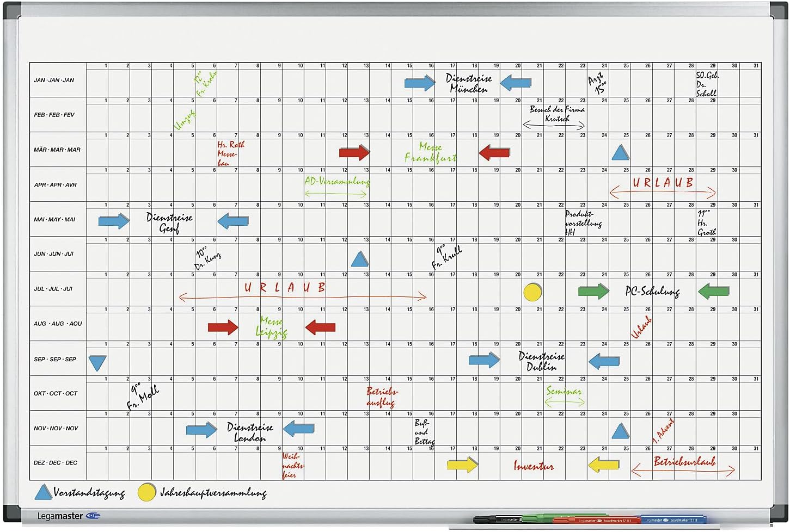
Task: Click the blue triangle magnet in March
Action: (620, 152)
